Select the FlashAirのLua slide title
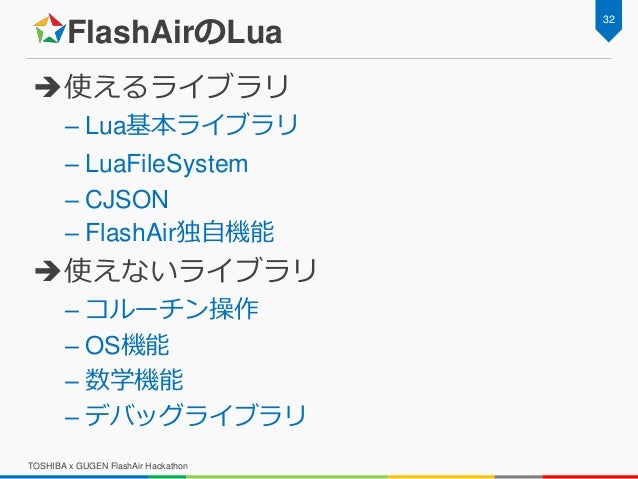638x479 pixels. point(175,32)
